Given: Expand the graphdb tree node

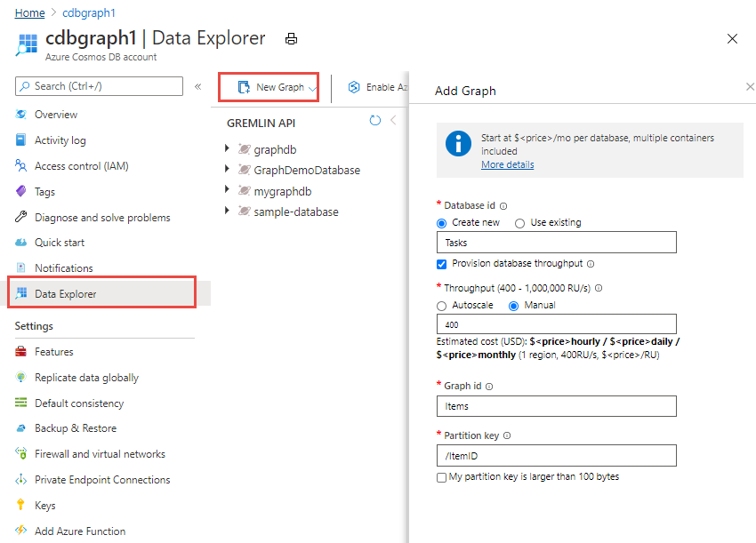Looking at the screenshot, I should click(x=229, y=149).
